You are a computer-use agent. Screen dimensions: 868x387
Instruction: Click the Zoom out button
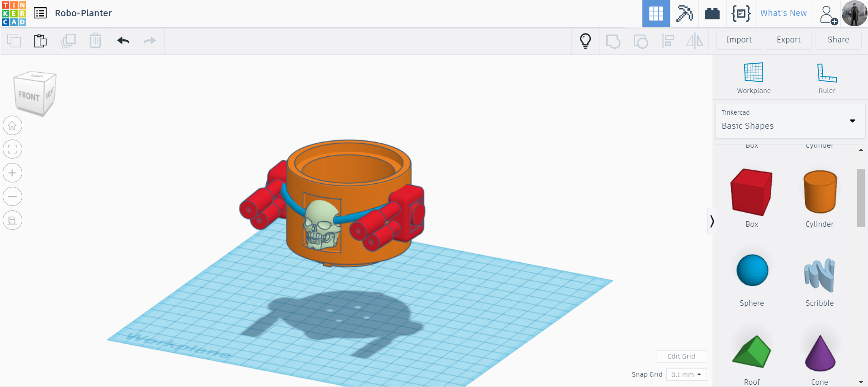(x=12, y=196)
